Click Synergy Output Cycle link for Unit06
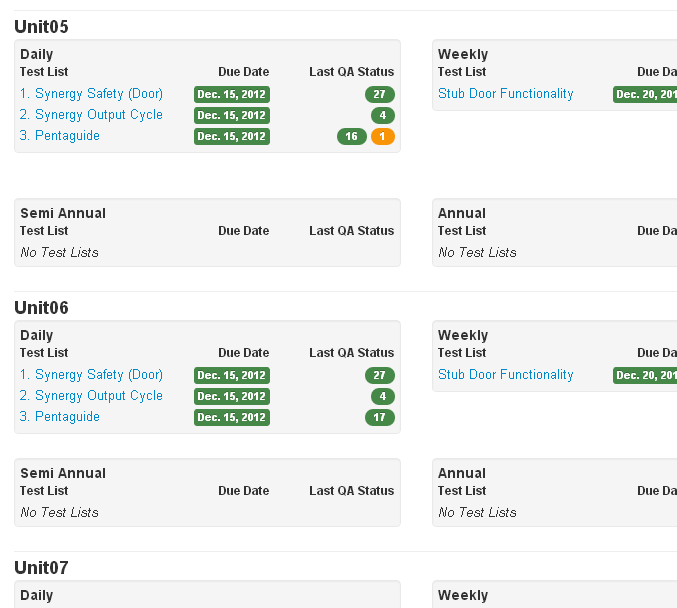Screen dimensions: 677x608 pos(98,396)
